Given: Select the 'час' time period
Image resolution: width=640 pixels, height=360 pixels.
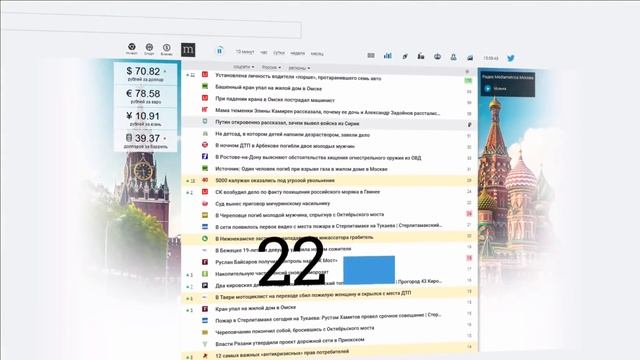Looking at the screenshot, I should coord(264,52).
